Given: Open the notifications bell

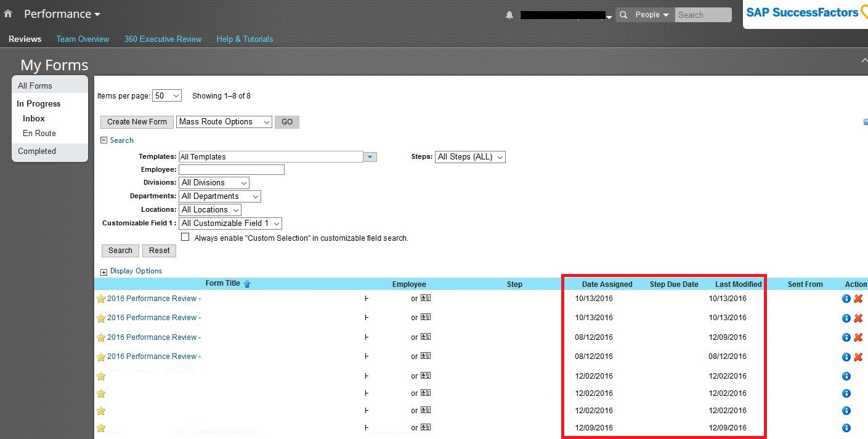Looking at the screenshot, I should (509, 15).
